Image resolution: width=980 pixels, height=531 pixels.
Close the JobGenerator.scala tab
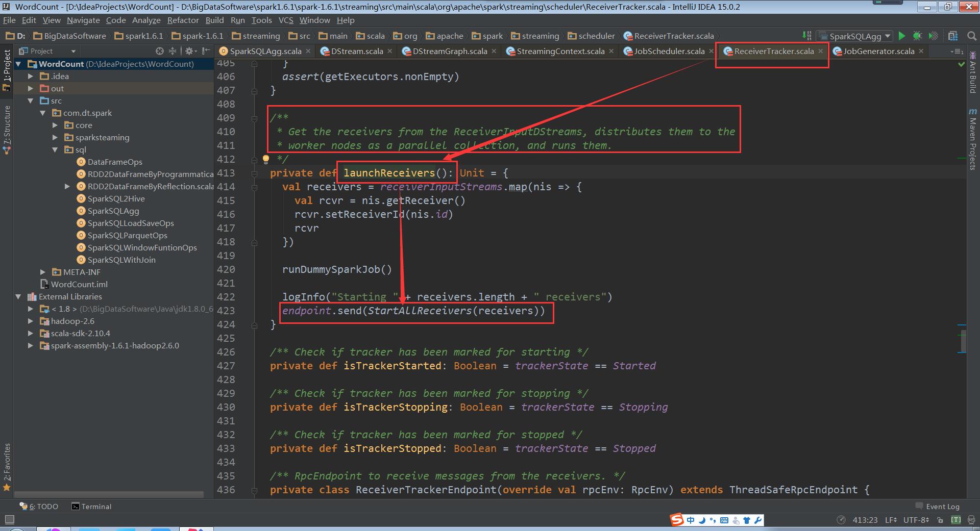pos(921,51)
